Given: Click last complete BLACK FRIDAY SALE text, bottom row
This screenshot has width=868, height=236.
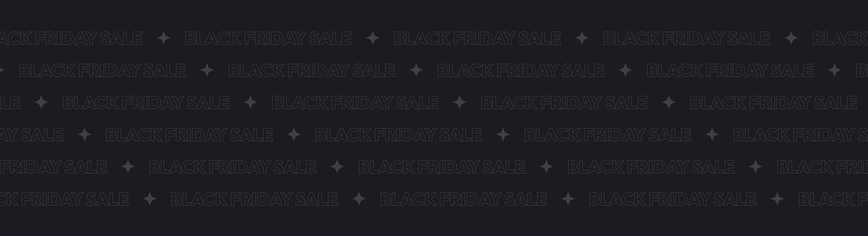Looking at the screenshot, I should [673, 199].
